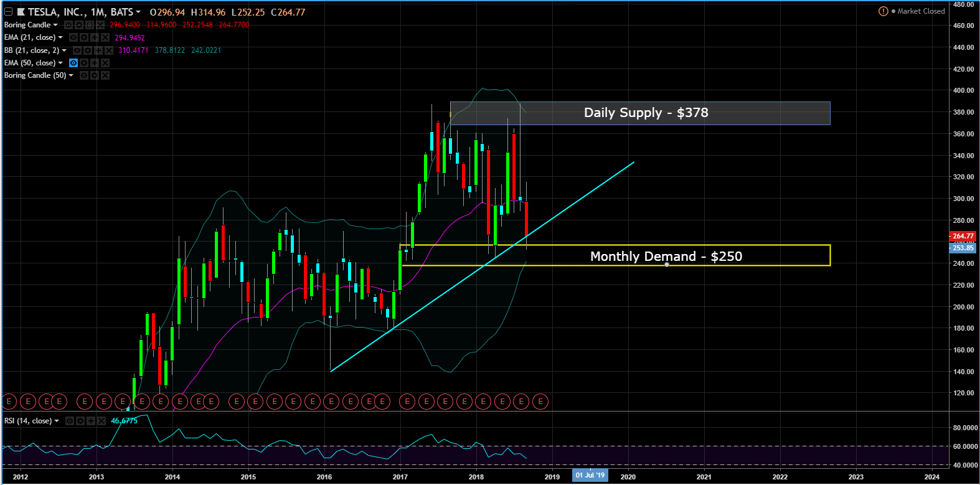
Task: Toggle visibility of Boring Candle (50)
Action: tap(84, 75)
